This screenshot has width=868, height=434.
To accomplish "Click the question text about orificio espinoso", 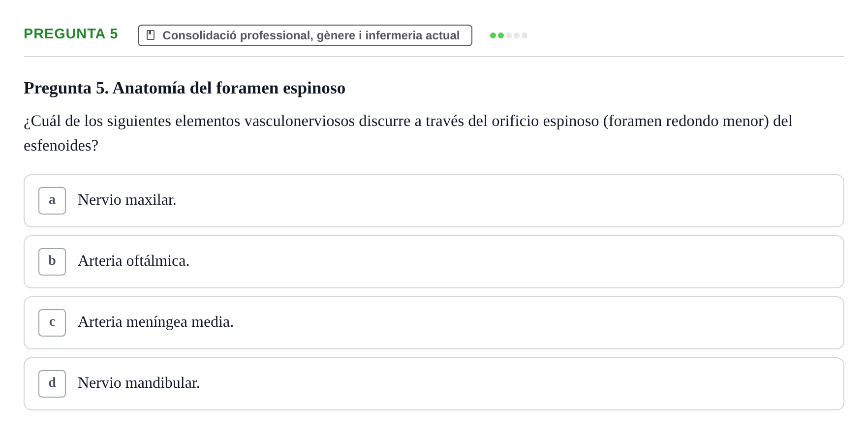I will tap(408, 133).
